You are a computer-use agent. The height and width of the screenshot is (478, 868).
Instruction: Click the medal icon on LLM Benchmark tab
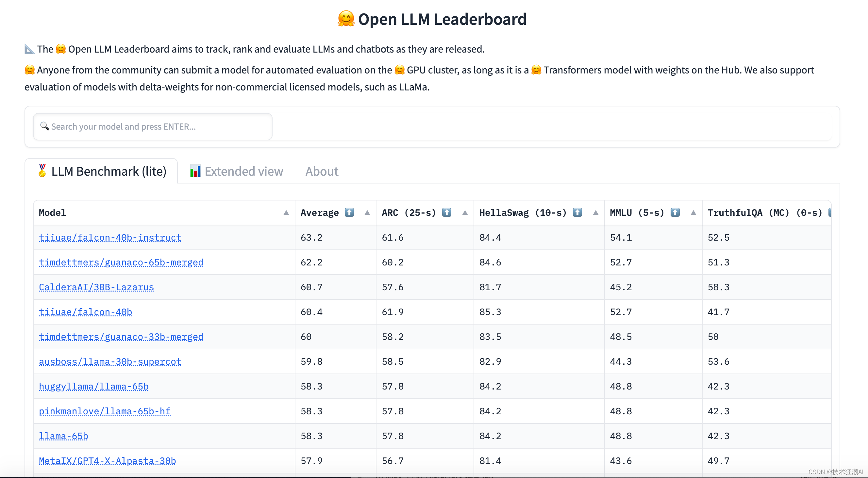click(x=42, y=171)
